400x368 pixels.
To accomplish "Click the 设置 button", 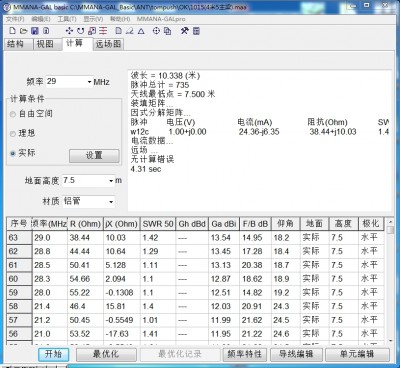I will (x=94, y=156).
